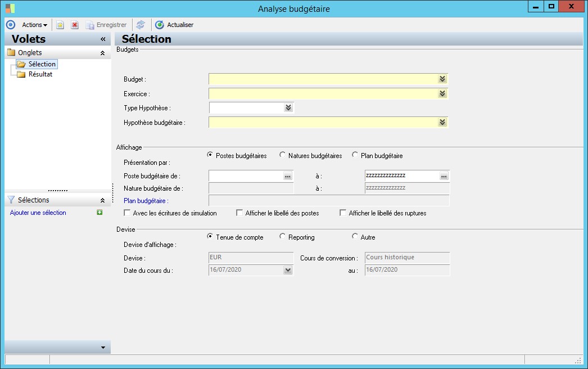
Task: Click the Poste budgétaire 'à' field with zzzzzzzzzzzzzz
Action: (402, 175)
